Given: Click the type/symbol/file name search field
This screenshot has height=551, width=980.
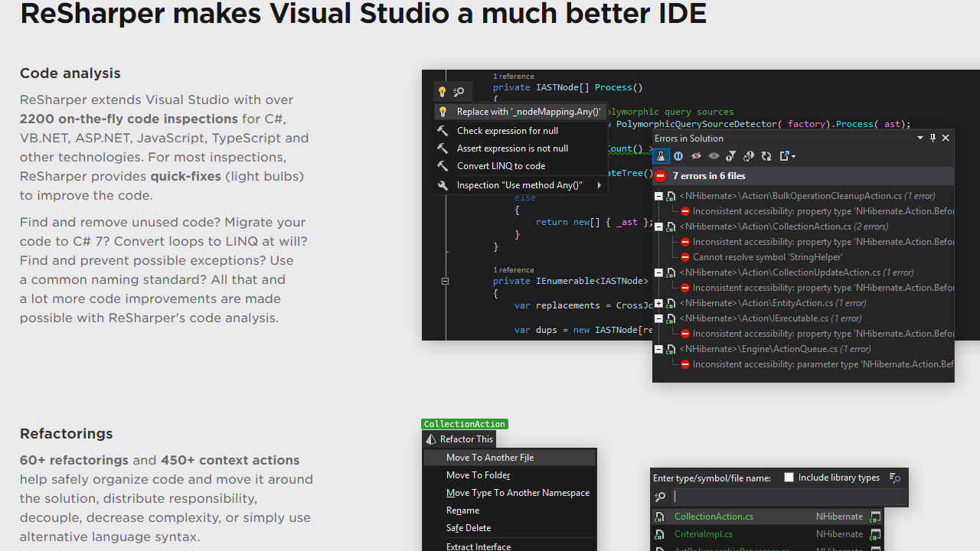Looking at the screenshot, I should pyautogui.click(x=789, y=497).
